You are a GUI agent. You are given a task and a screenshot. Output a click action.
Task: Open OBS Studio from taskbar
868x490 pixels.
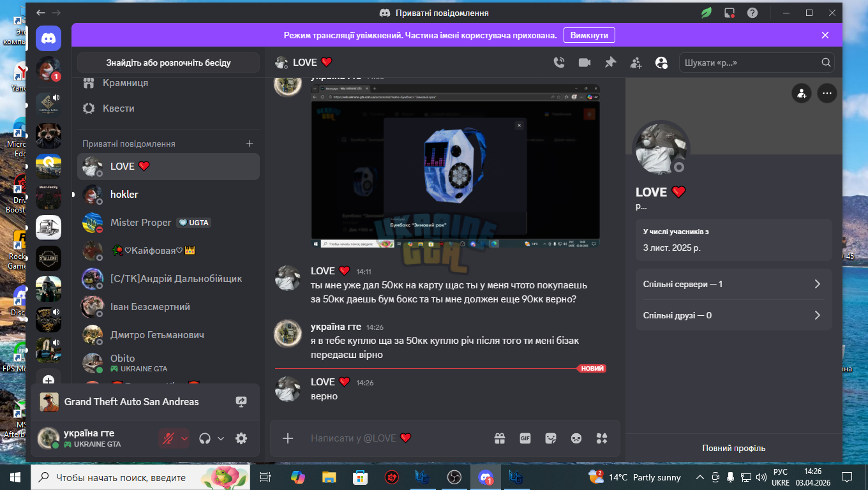[x=454, y=477]
